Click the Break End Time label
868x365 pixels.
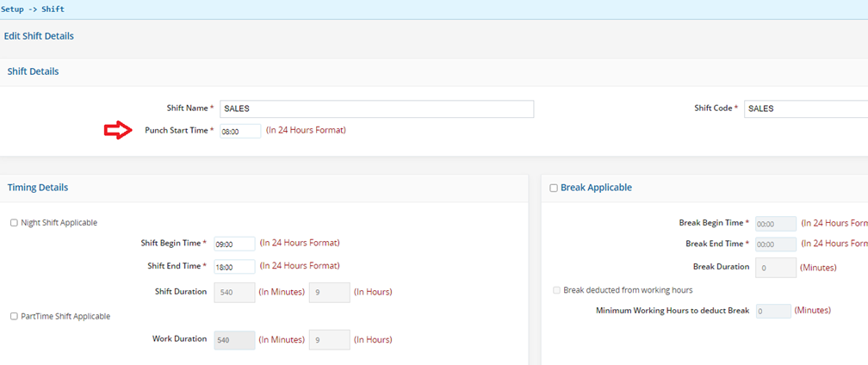point(716,244)
